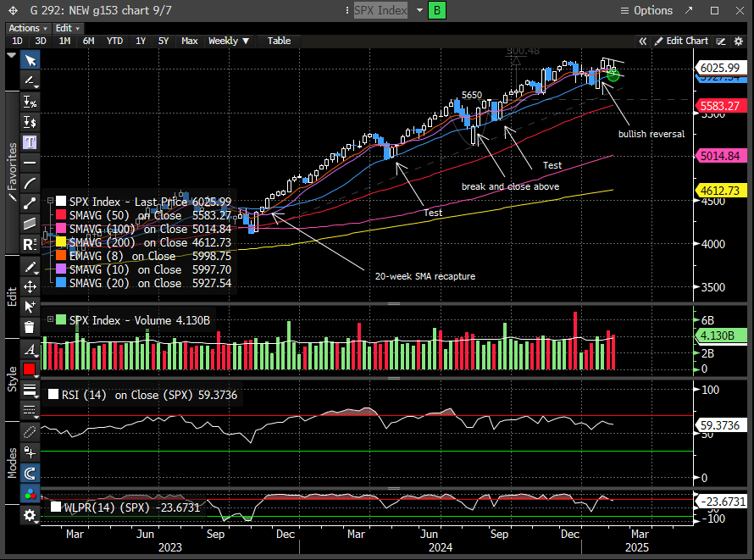Image resolution: width=754 pixels, height=560 pixels.
Task: Select the Max time range
Action: click(190, 41)
